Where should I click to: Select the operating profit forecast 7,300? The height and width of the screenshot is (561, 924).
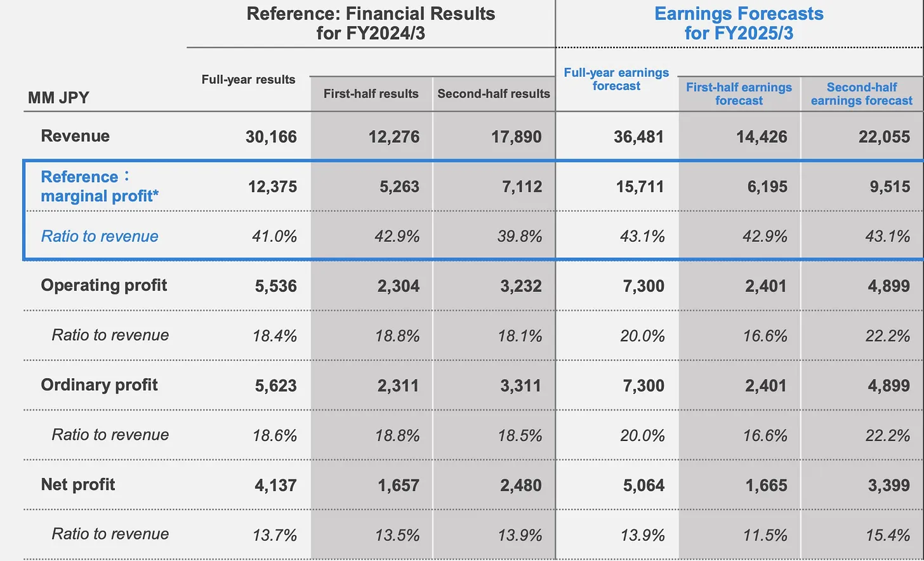pyautogui.click(x=643, y=286)
